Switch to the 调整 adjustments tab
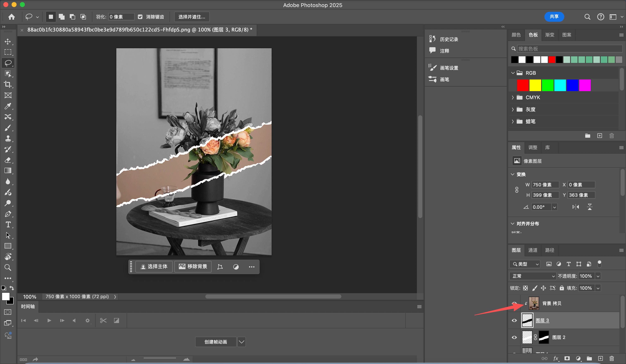The height and width of the screenshot is (364, 626). point(533,147)
